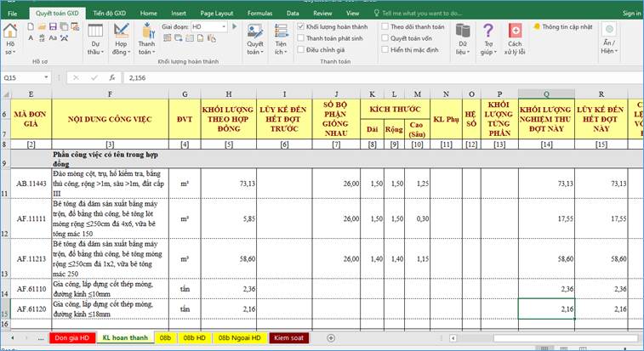Image resolution: width=644 pixels, height=351 pixels.
Task: Enable Thanh toán phát sinh checkbox
Action: click(299, 38)
